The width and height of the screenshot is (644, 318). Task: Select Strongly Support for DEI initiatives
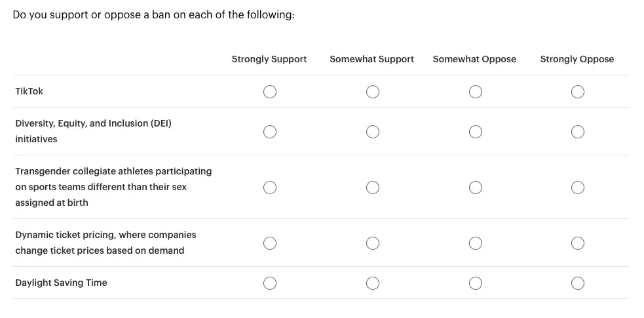[270, 132]
